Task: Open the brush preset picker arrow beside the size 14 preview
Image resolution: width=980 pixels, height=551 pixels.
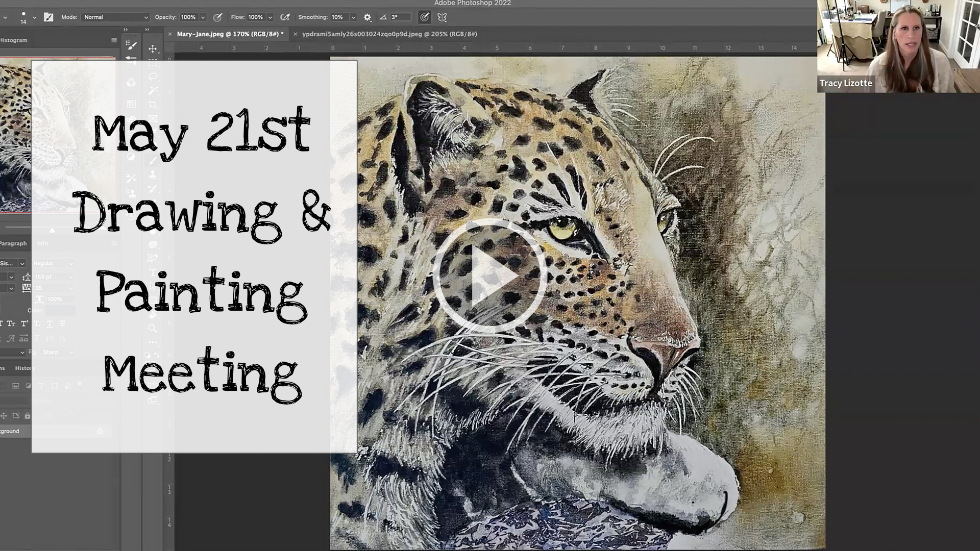Action: pyautogui.click(x=34, y=17)
